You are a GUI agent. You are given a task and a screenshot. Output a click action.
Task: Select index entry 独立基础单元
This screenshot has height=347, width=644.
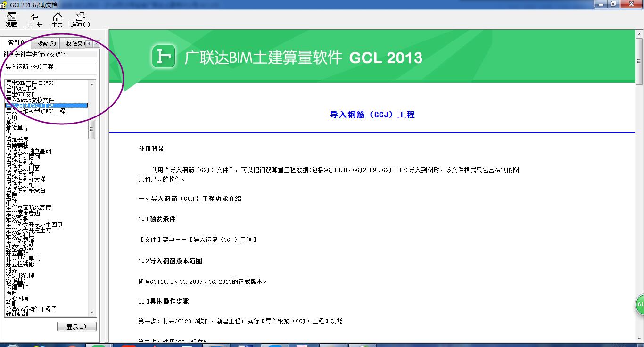click(23, 258)
